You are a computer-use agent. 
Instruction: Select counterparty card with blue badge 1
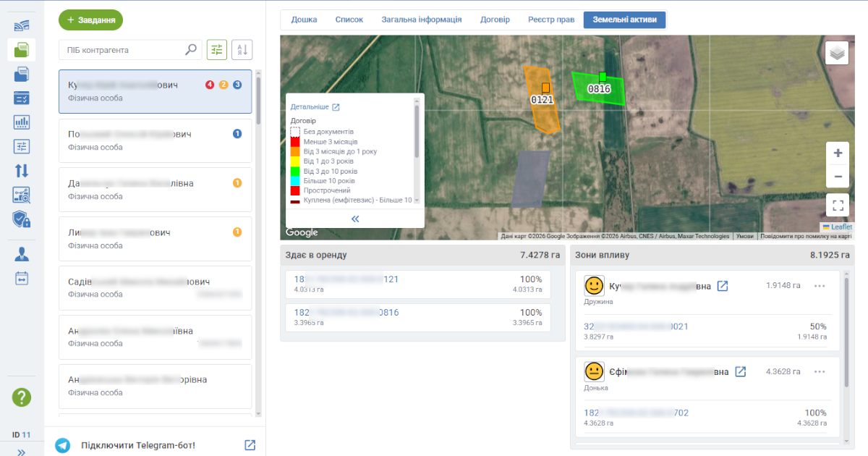pyautogui.click(x=155, y=140)
